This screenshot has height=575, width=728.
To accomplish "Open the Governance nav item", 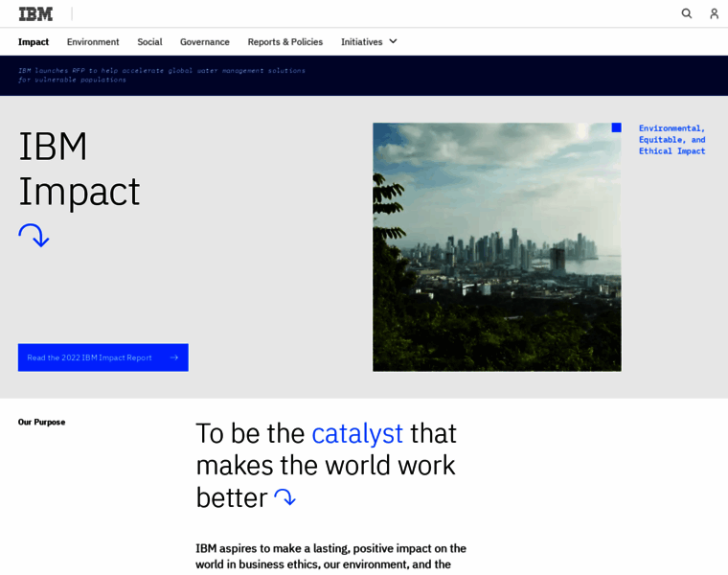I will pyautogui.click(x=205, y=42).
